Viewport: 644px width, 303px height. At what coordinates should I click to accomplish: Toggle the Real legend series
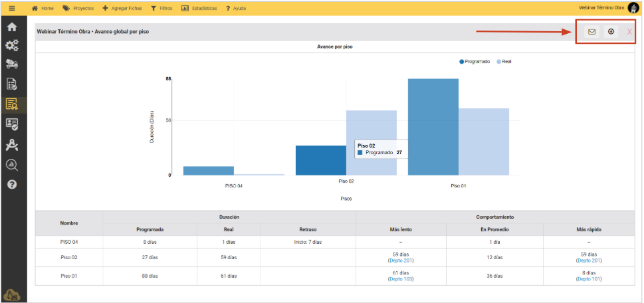coord(504,61)
